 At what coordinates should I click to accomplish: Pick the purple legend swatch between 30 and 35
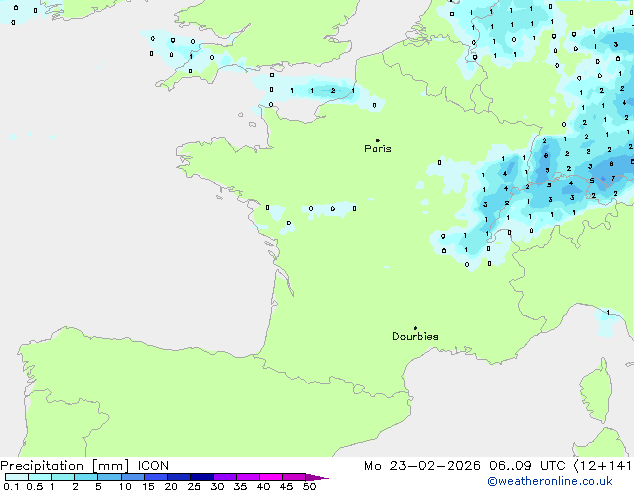225,477
